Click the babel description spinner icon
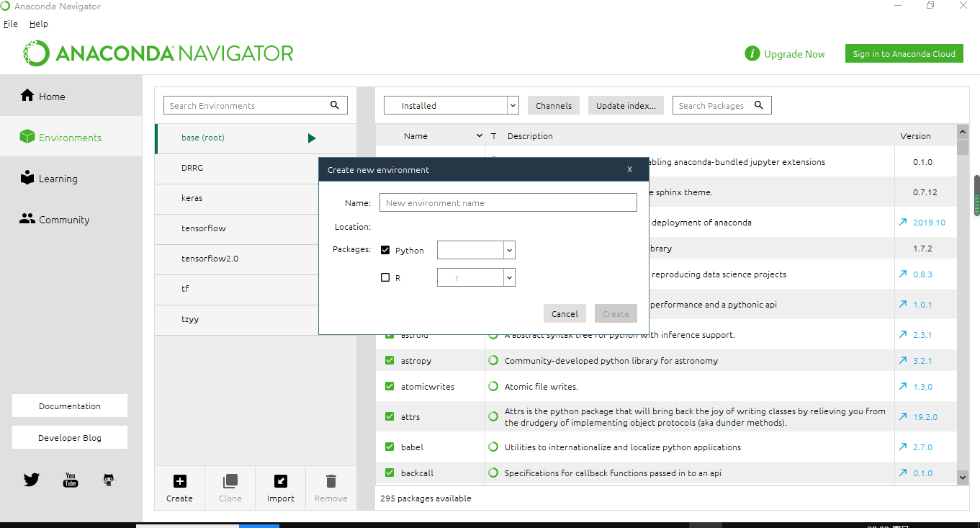Image resolution: width=980 pixels, height=528 pixels. coord(493,447)
